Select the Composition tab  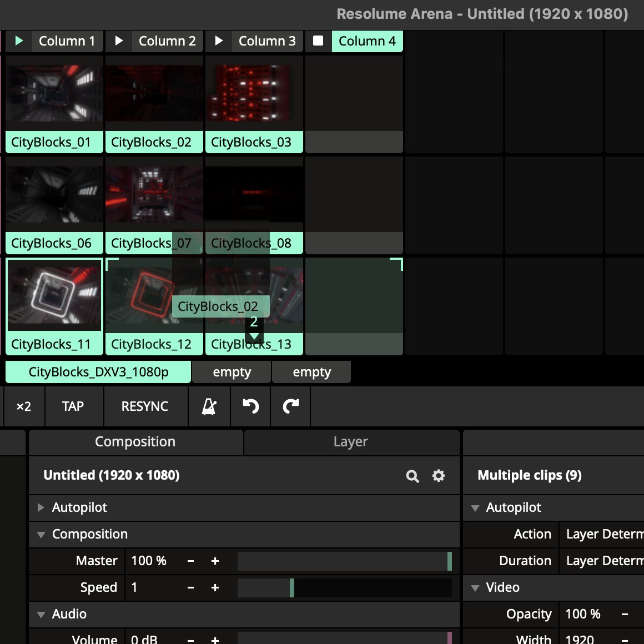click(135, 441)
